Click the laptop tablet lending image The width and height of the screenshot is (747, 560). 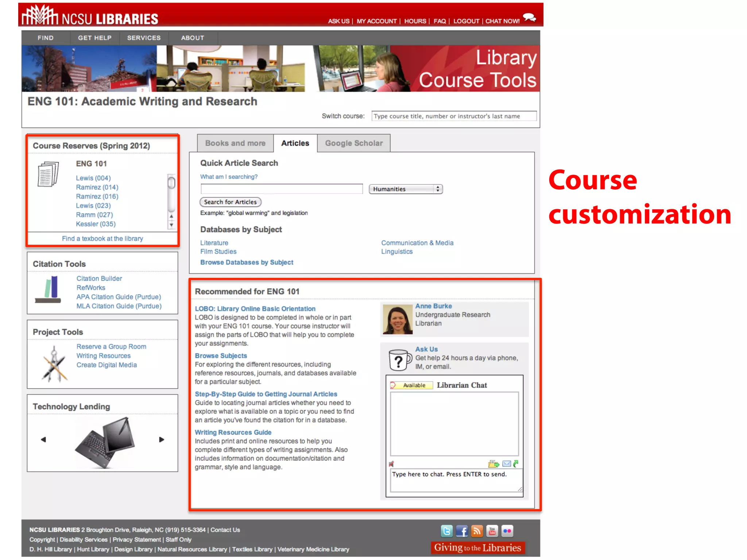(105, 442)
